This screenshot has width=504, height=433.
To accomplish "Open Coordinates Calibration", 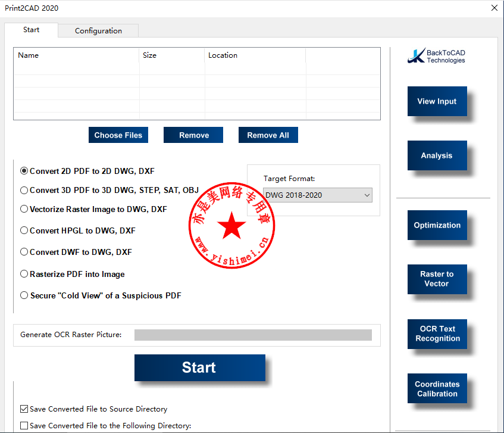I will click(437, 388).
